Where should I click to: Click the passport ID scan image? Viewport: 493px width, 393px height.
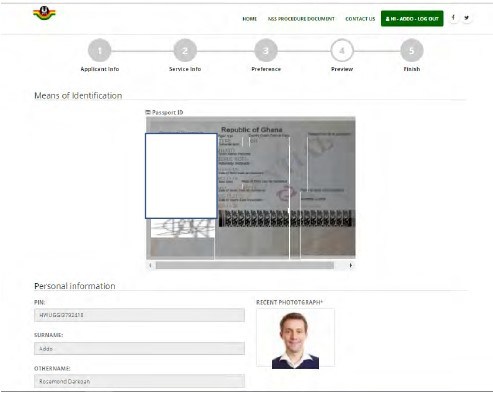coord(251,188)
